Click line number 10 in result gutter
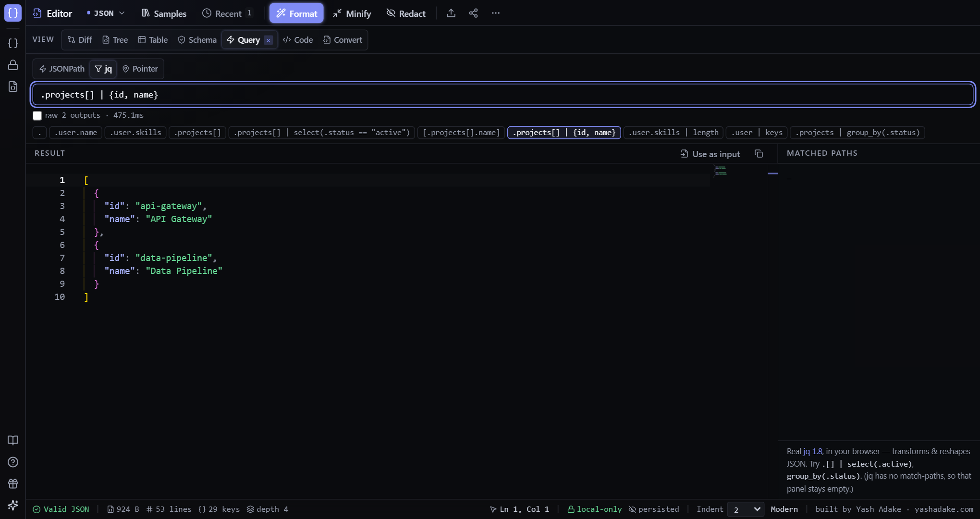 pos(60,297)
